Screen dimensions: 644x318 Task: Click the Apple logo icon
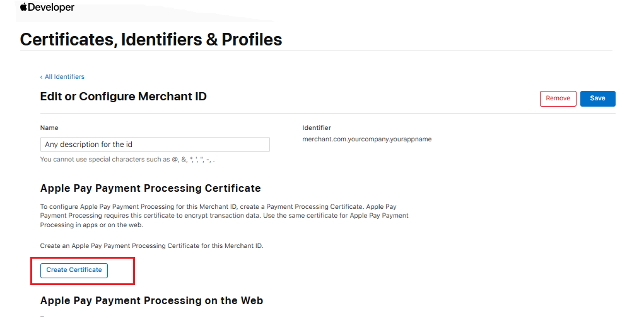24,8
